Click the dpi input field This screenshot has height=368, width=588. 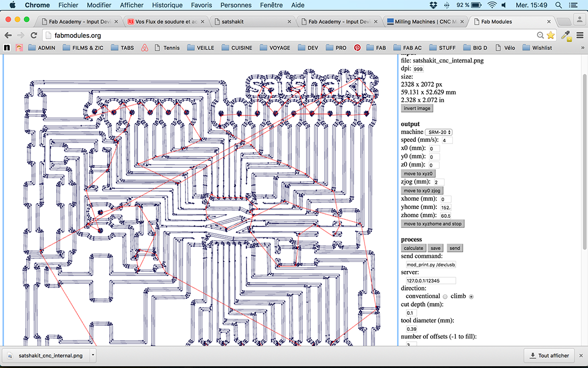click(x=418, y=69)
